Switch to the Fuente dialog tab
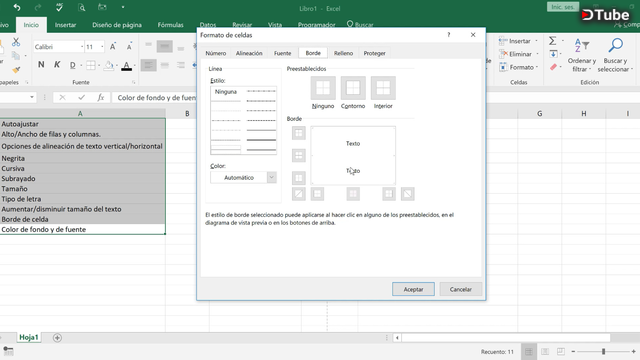 (282, 53)
